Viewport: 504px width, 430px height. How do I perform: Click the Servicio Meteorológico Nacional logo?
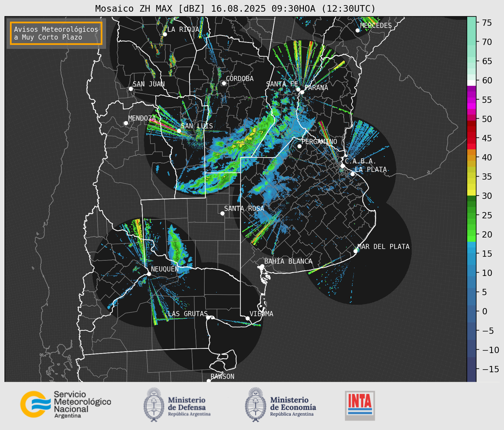(x=66, y=404)
